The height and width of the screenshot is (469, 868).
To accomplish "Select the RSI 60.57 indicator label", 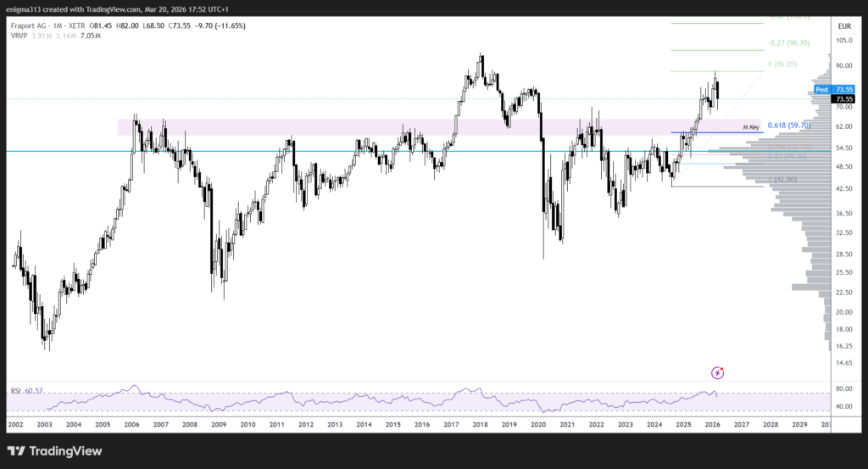I will tap(26, 390).
